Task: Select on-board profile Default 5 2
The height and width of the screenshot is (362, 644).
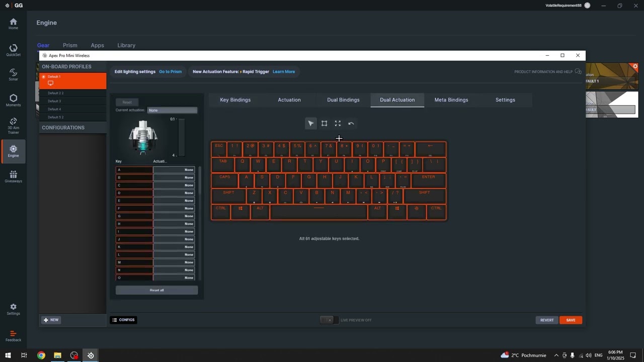Action: (73, 117)
